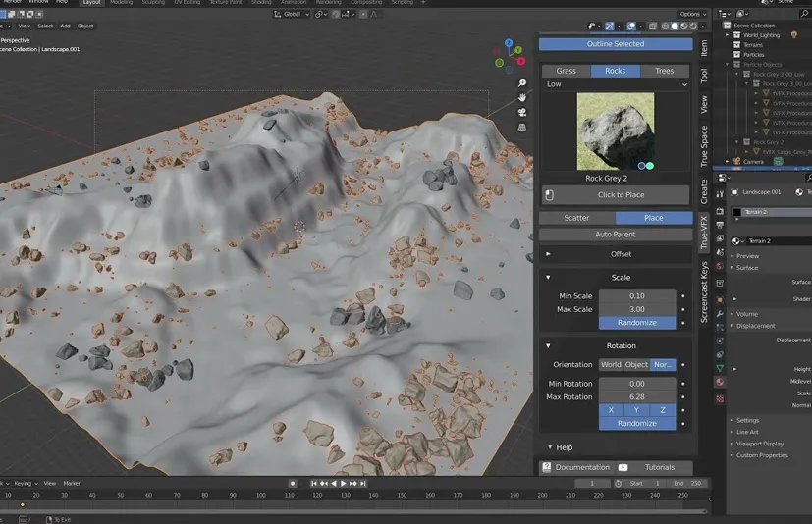Toggle the Z rotation axis button

[x=663, y=410]
